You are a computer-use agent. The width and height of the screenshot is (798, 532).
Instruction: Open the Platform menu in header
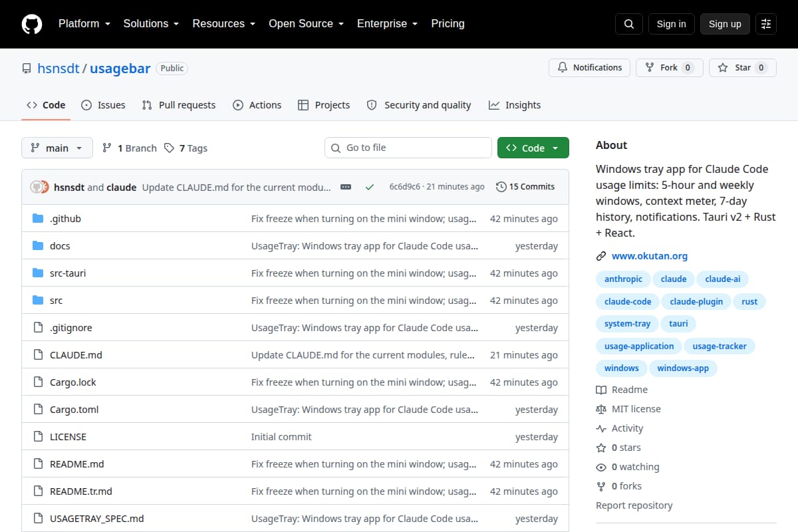pos(84,23)
